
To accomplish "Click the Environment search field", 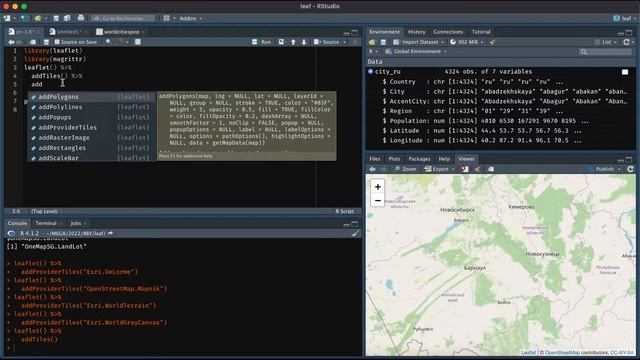I will click(606, 52).
